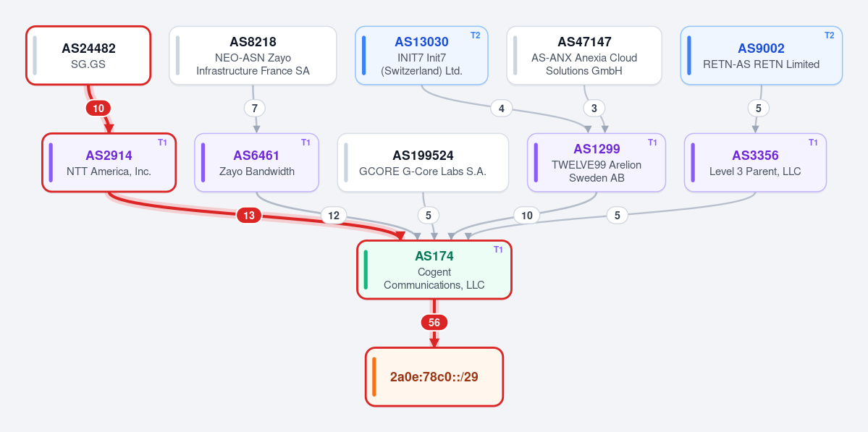
Task: Open the AS8218 NEO-ASN Zayo node
Action: point(253,55)
